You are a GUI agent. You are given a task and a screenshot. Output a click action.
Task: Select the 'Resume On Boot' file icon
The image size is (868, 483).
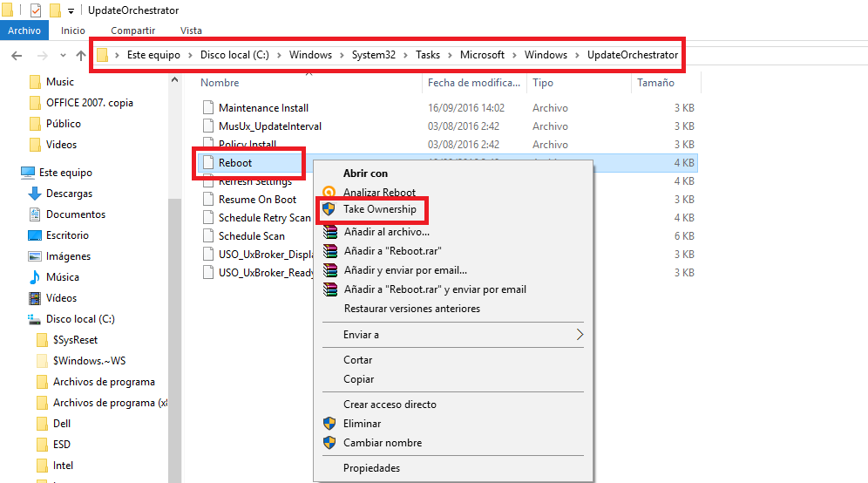(208, 199)
